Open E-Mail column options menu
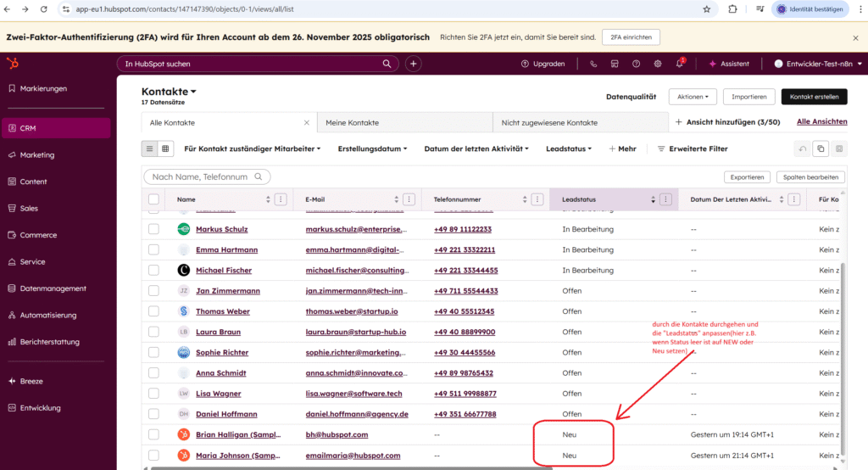 click(409, 199)
